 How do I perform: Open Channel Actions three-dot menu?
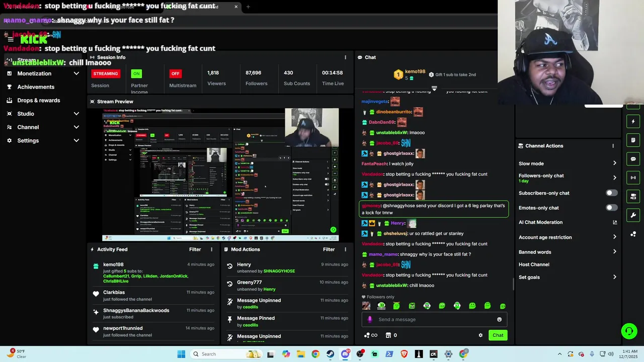pos(613,146)
